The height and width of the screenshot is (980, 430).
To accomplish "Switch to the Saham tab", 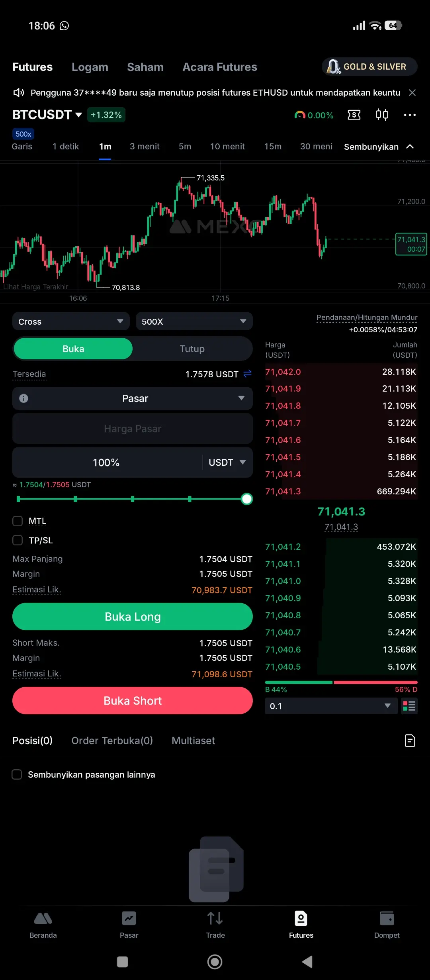I will click(145, 67).
